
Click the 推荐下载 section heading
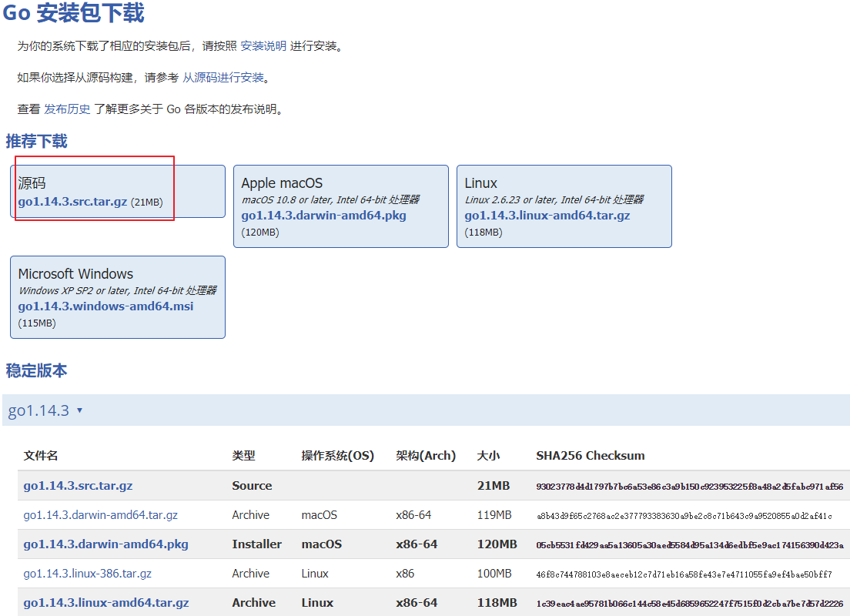36,142
